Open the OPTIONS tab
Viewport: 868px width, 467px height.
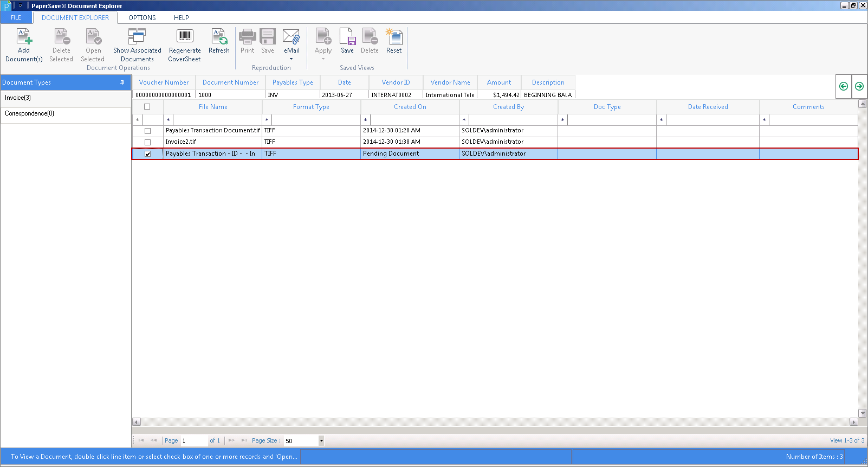(142, 17)
